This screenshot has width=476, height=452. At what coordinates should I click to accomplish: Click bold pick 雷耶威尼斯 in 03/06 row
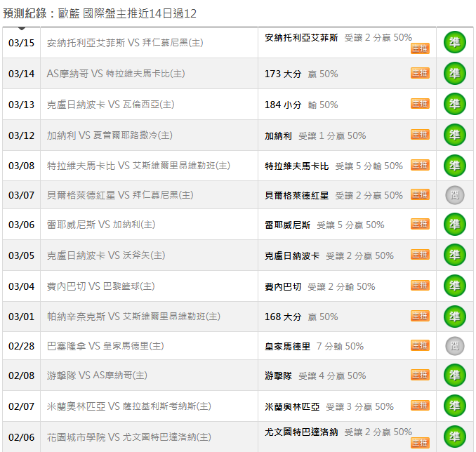tap(287, 225)
